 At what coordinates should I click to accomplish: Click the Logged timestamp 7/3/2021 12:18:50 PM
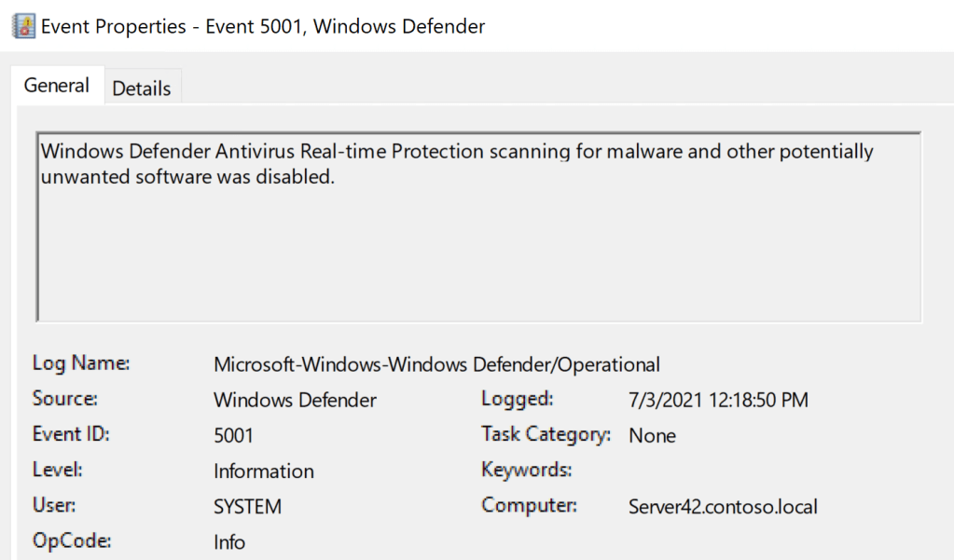tap(718, 401)
